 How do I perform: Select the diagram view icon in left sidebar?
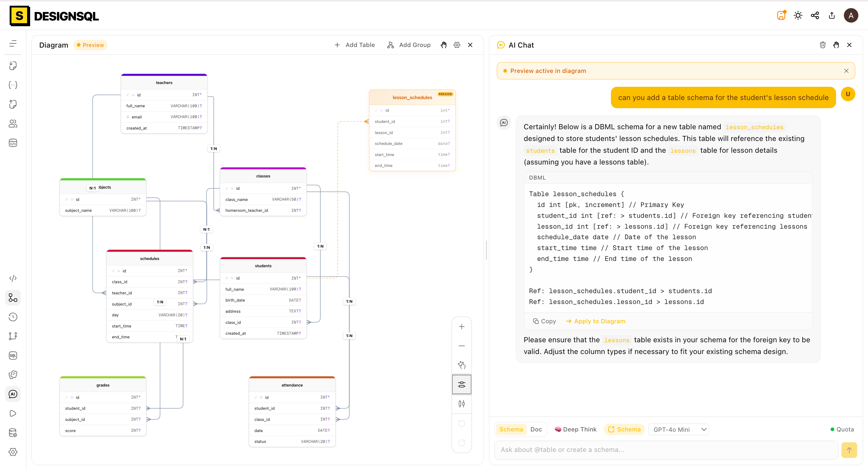pos(13,298)
